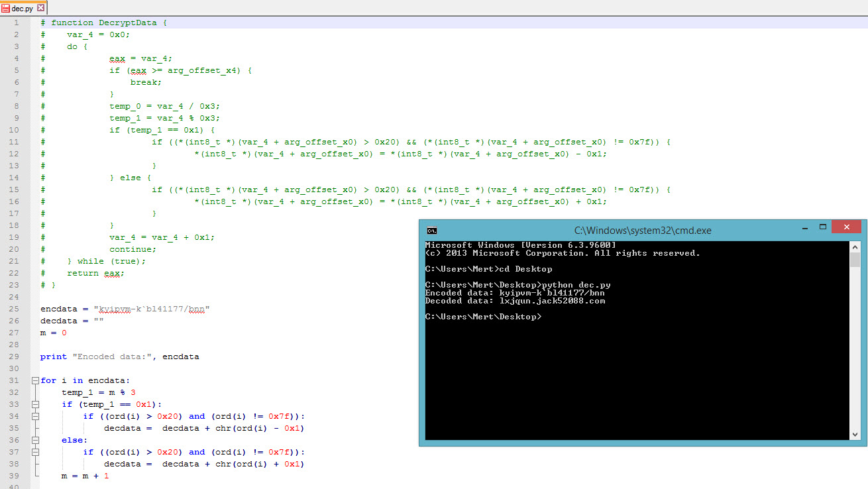Click the print "Encoded data:" statement on line 29
Screen dimensions: 868x489
(119, 356)
